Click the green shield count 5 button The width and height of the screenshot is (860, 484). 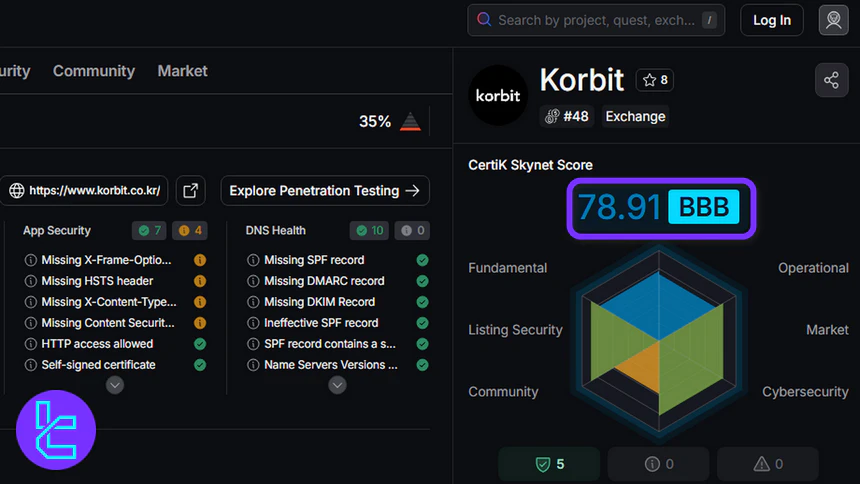tap(549, 464)
